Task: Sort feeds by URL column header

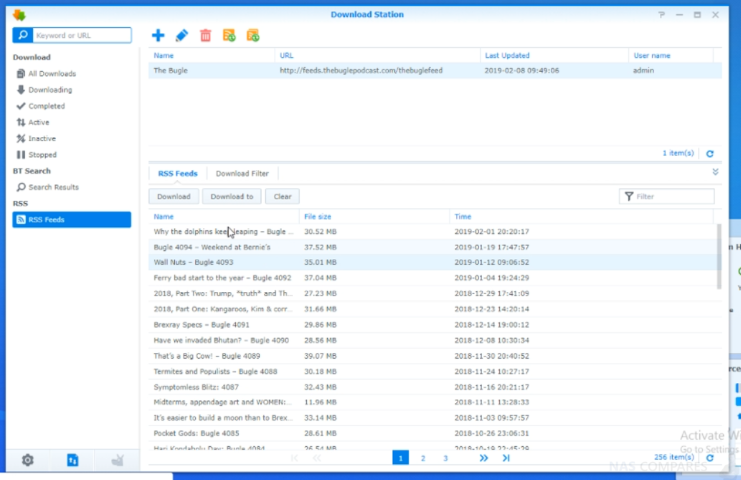Action: point(378,55)
